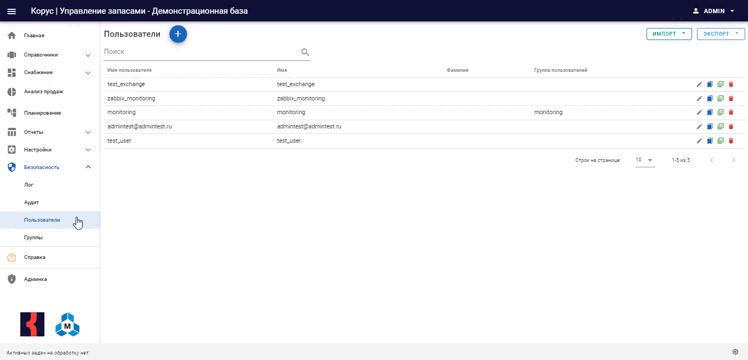Open rows per page selector
The height and width of the screenshot is (360, 748).
tap(644, 160)
